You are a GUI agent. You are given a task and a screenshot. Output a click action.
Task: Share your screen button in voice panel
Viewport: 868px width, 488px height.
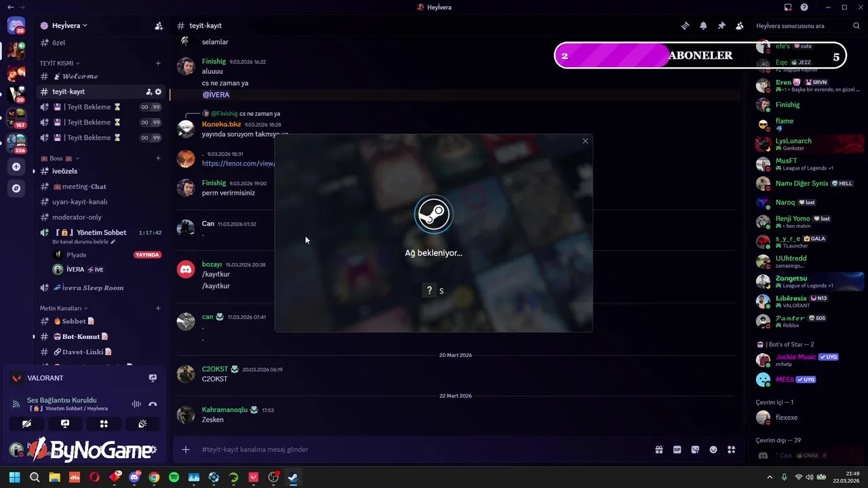click(x=65, y=424)
